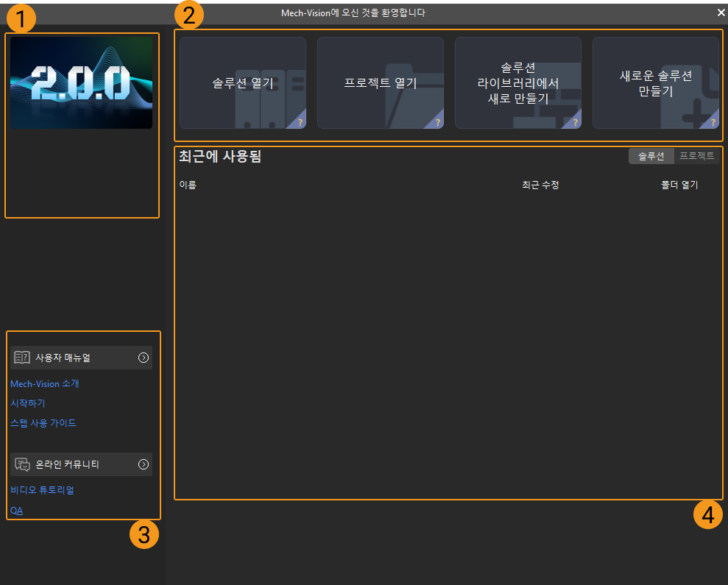This screenshot has height=585, width=728.
Task: Switch to the 솔루션 recent tab
Action: coord(651,156)
